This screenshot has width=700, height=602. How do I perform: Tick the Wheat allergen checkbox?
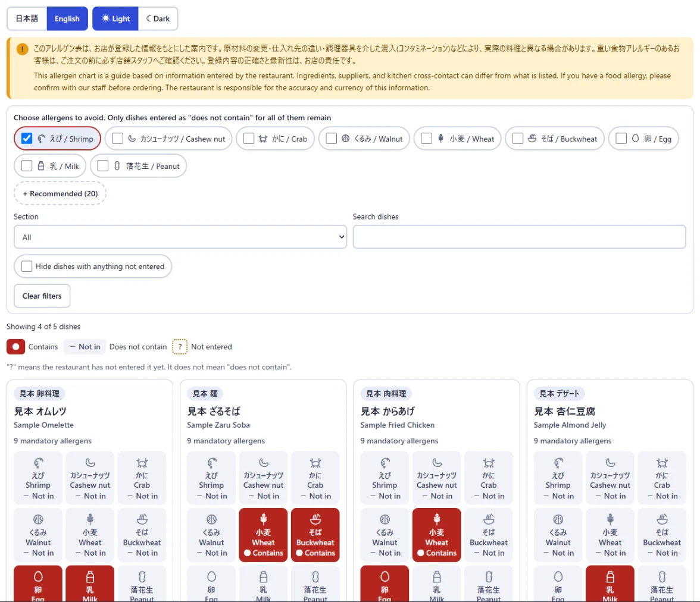point(426,139)
